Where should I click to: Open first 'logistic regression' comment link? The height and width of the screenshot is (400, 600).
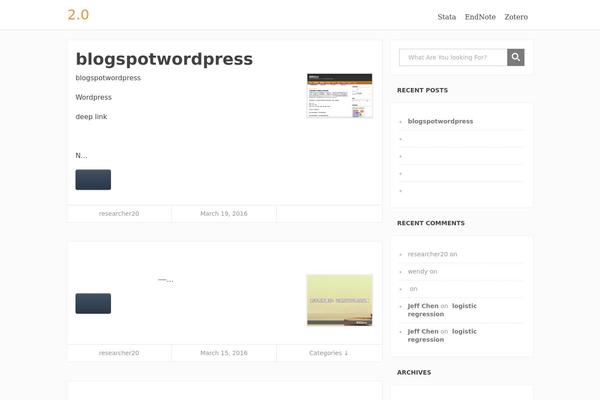point(442,310)
